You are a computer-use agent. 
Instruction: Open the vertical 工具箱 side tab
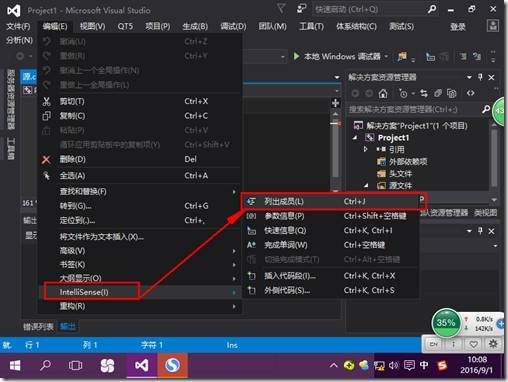[x=11, y=149]
